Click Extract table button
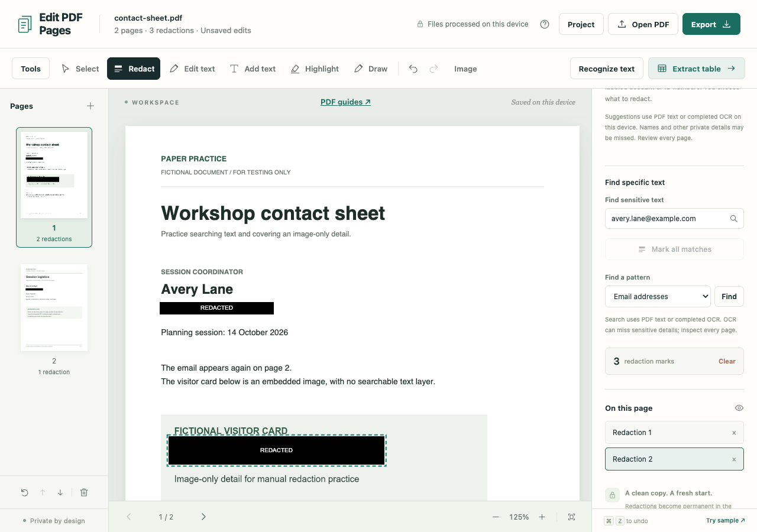Screen dimensions: 757x532 pyautogui.click(x=697, y=69)
